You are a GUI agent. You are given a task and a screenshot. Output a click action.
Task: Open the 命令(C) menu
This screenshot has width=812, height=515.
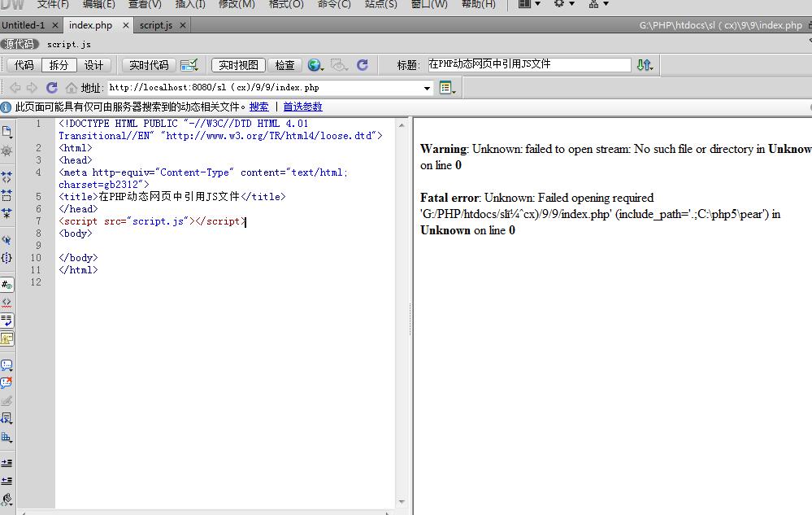[x=334, y=4]
